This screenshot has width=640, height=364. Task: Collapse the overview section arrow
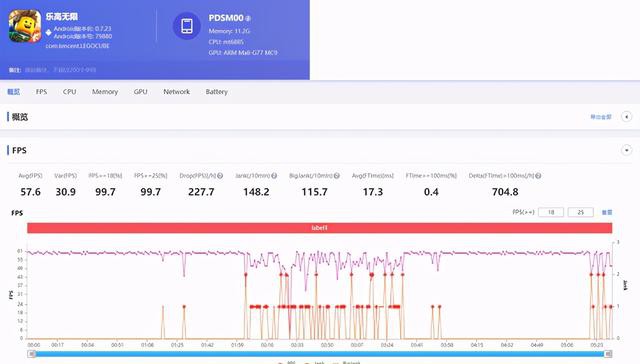(x=626, y=117)
